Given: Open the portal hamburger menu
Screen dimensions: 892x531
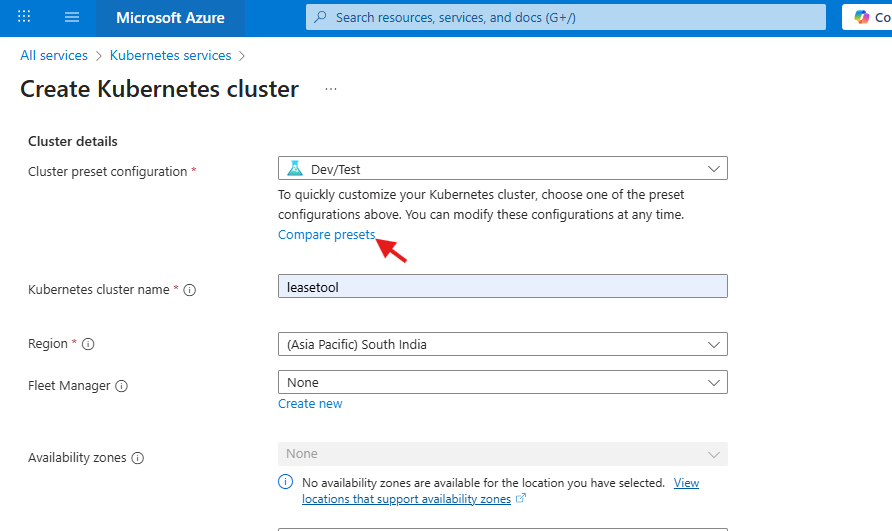Looking at the screenshot, I should point(72,17).
